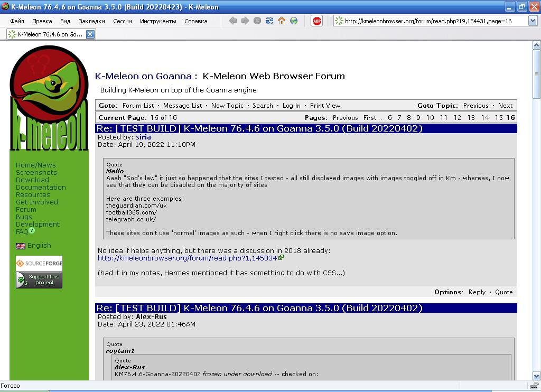
Task: Click the UK flag language icon
Action: pos(21,246)
